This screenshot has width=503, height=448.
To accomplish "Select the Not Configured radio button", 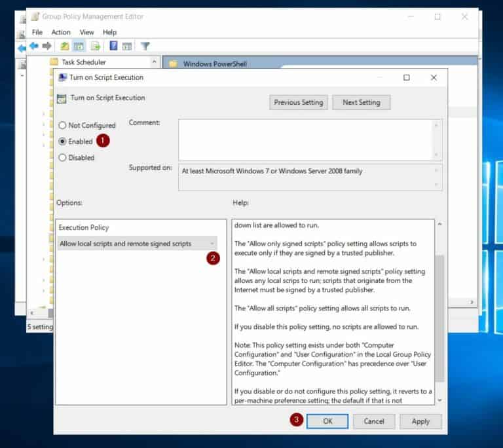I will (x=62, y=125).
